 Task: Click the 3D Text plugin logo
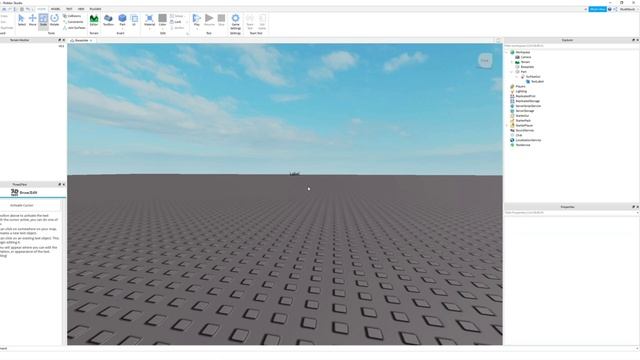[x=15, y=192]
